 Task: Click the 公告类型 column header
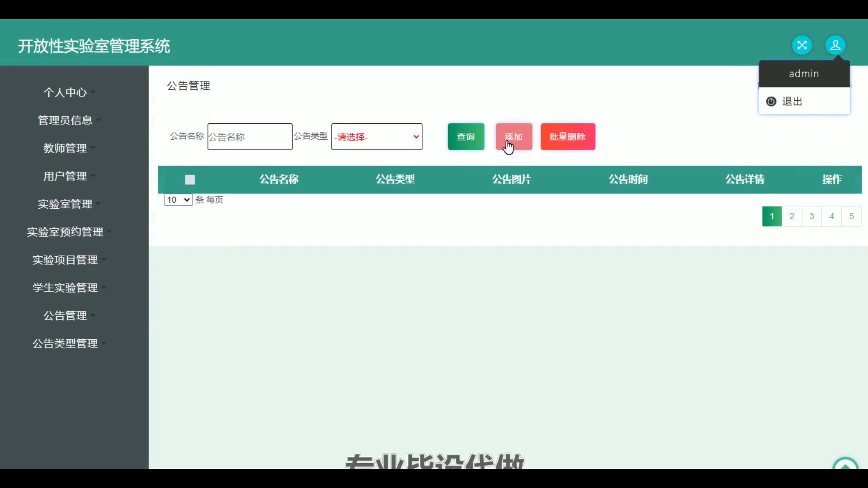pyautogui.click(x=395, y=179)
